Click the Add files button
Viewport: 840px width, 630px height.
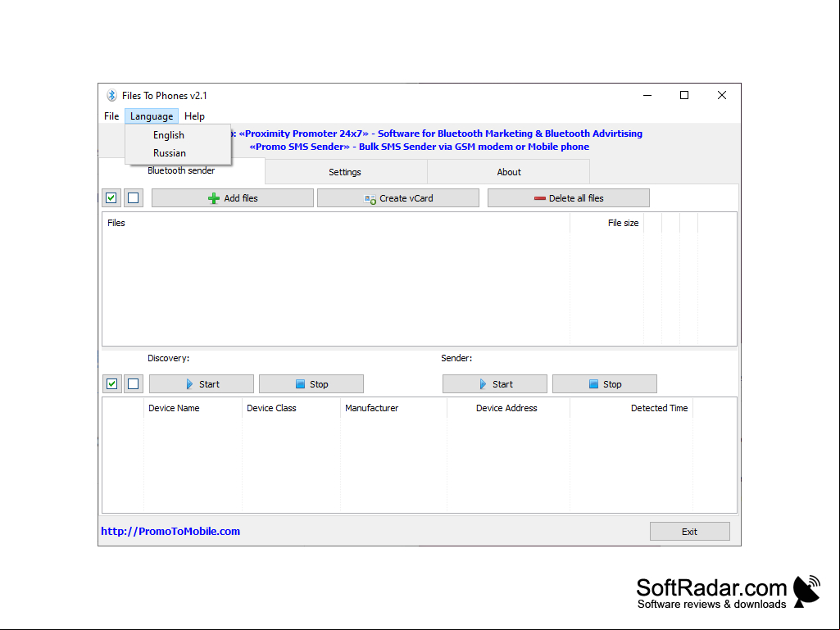[x=233, y=197]
